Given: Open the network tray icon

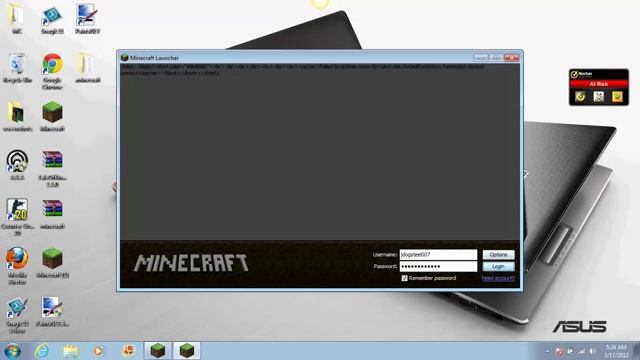Looking at the screenshot, I should click(x=582, y=351).
